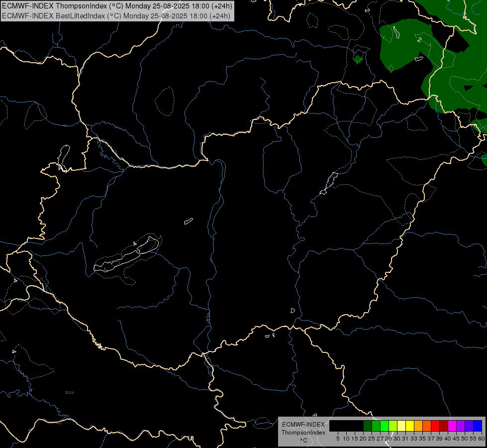
Task: Select the purple 45–50 legend swatch
Action: pos(461,426)
